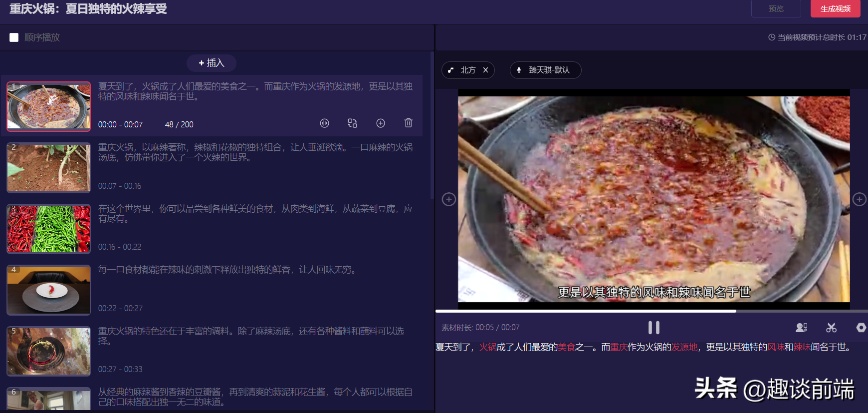Select scene 2 plant-in-soil thumbnail
Viewport: 868px width, 413px height.
[x=48, y=168]
